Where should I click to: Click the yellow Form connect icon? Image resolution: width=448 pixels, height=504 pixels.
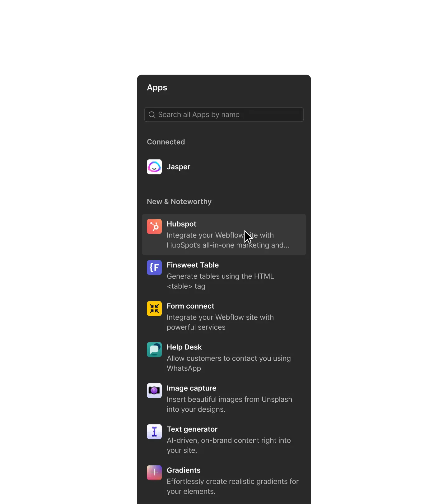(154, 309)
